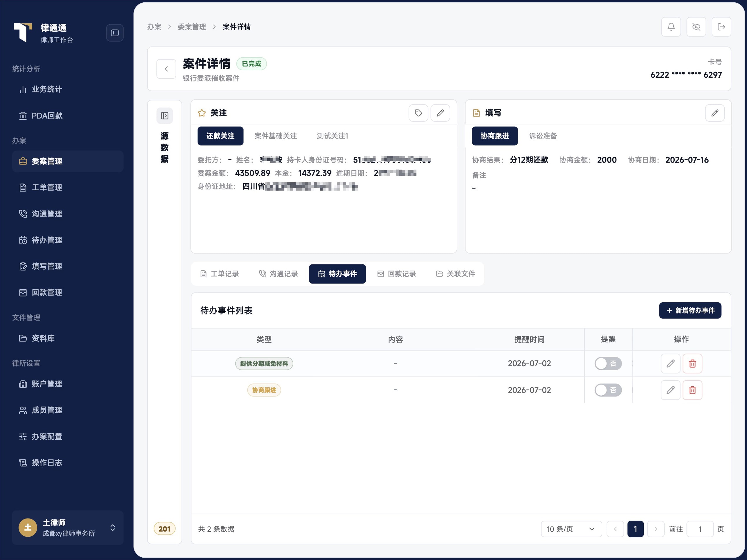The height and width of the screenshot is (560, 747).
Task: Switch to 案件基础关注 tab
Action: click(276, 136)
